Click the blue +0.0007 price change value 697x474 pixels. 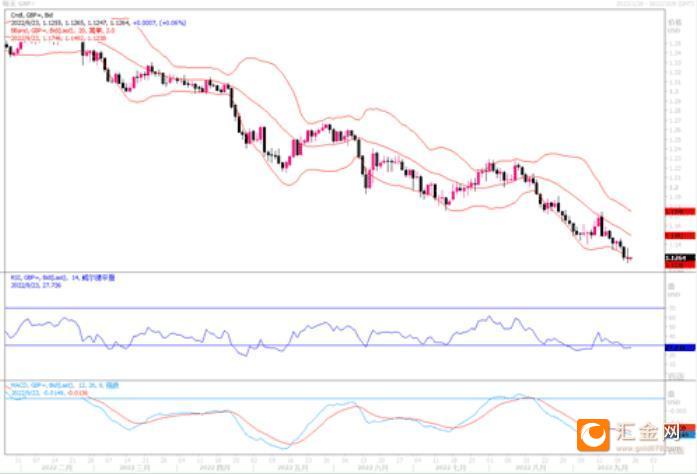click(145, 23)
